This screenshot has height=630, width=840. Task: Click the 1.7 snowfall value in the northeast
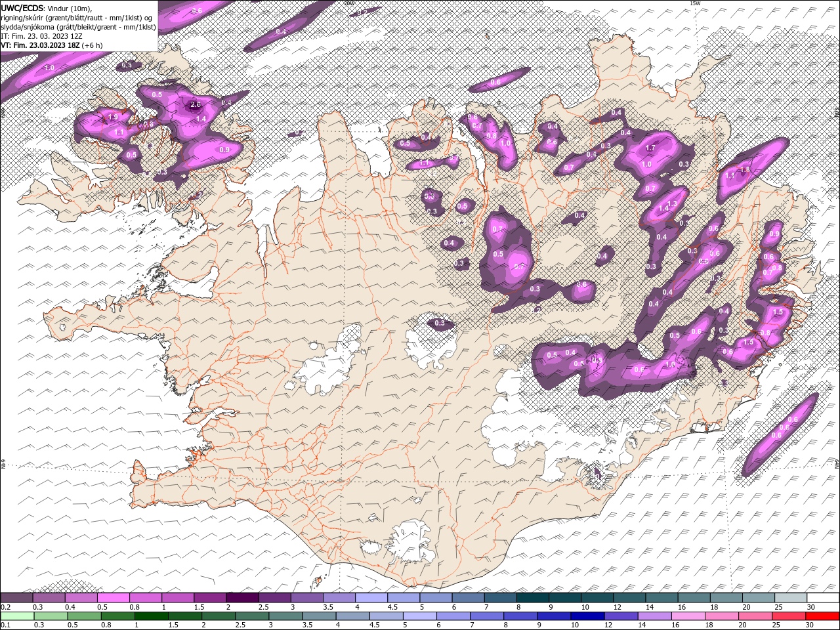click(x=651, y=149)
